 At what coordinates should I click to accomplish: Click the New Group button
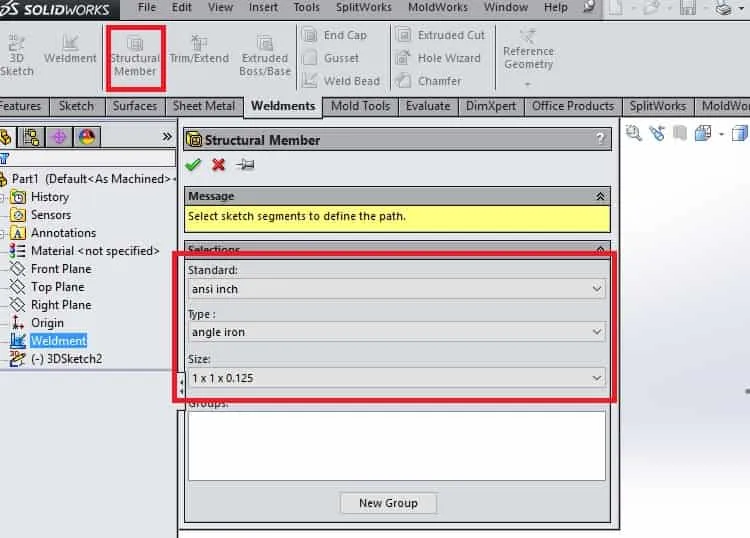point(388,503)
